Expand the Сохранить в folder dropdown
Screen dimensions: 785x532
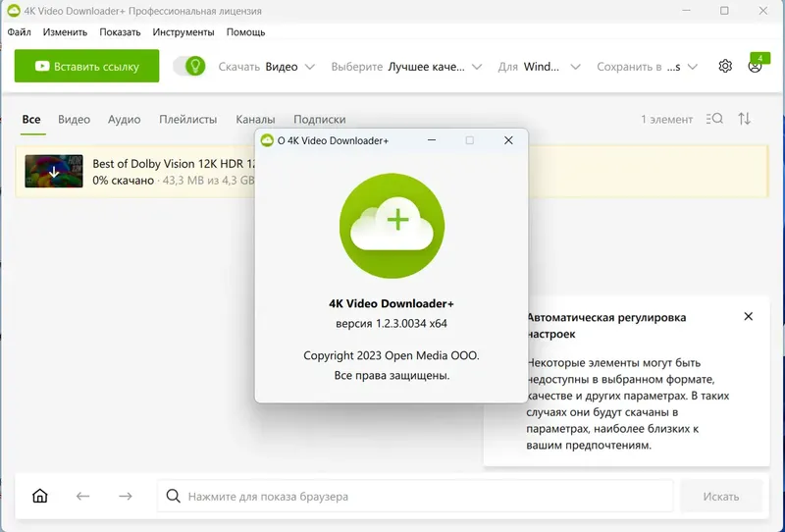(647, 67)
